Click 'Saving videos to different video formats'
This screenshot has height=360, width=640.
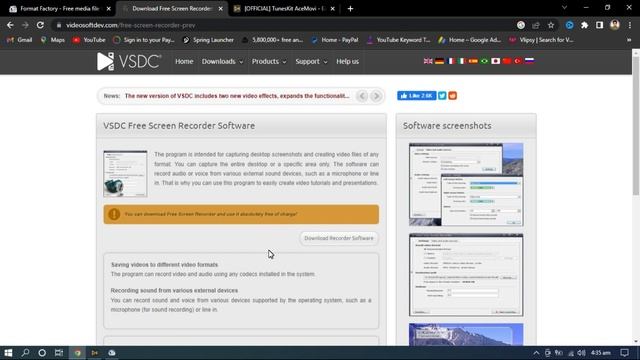tap(164, 264)
